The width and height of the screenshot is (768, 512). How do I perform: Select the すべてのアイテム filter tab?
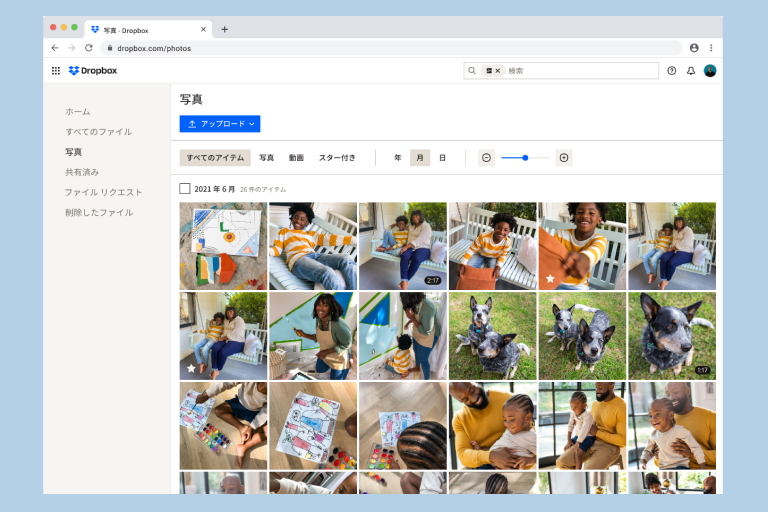(215, 158)
